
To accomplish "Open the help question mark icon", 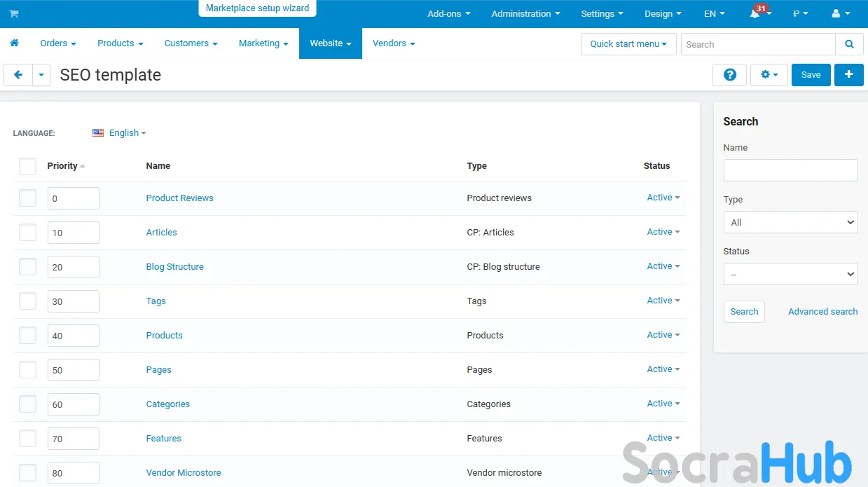I will click(729, 75).
